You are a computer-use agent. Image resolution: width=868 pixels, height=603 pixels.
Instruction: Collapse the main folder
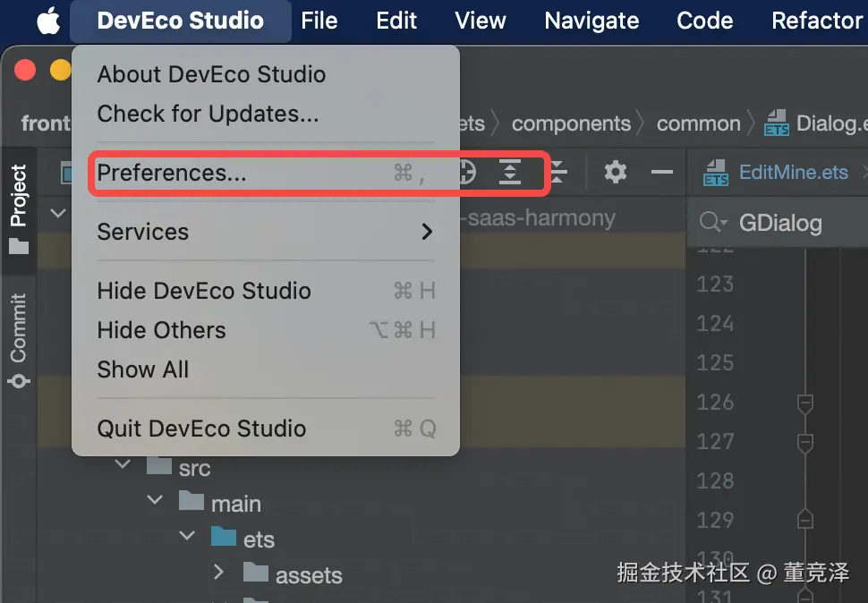(155, 501)
